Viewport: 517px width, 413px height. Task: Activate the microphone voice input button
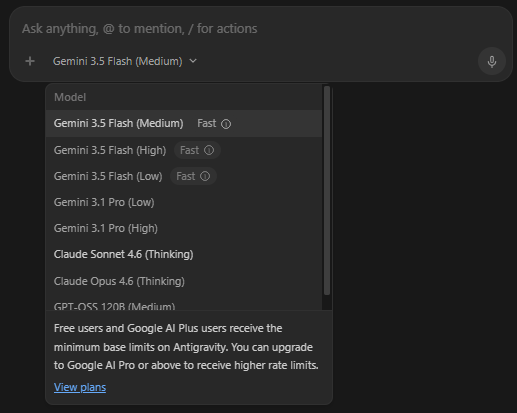point(492,61)
